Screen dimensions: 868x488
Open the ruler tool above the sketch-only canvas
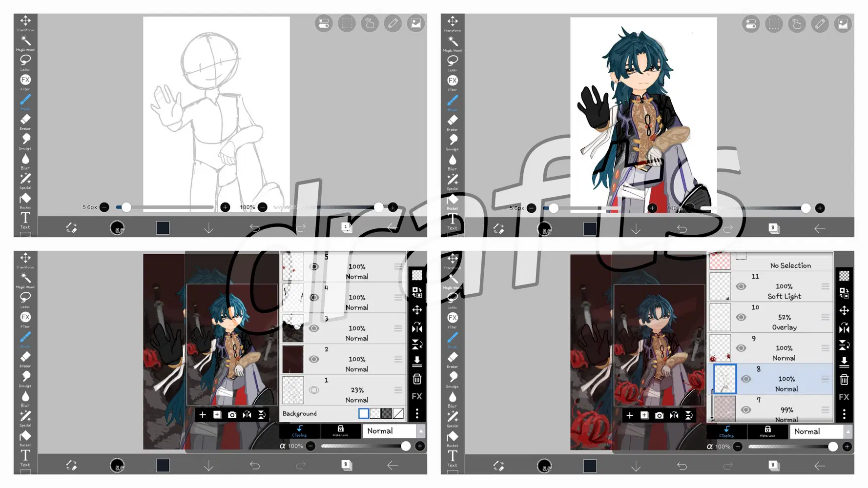click(x=393, y=23)
